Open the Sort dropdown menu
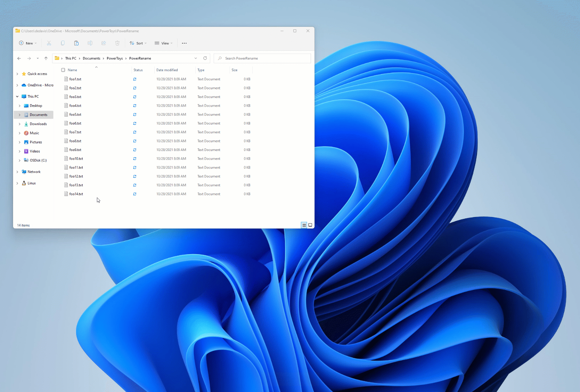Viewport: 580px width, 392px height. pos(138,43)
